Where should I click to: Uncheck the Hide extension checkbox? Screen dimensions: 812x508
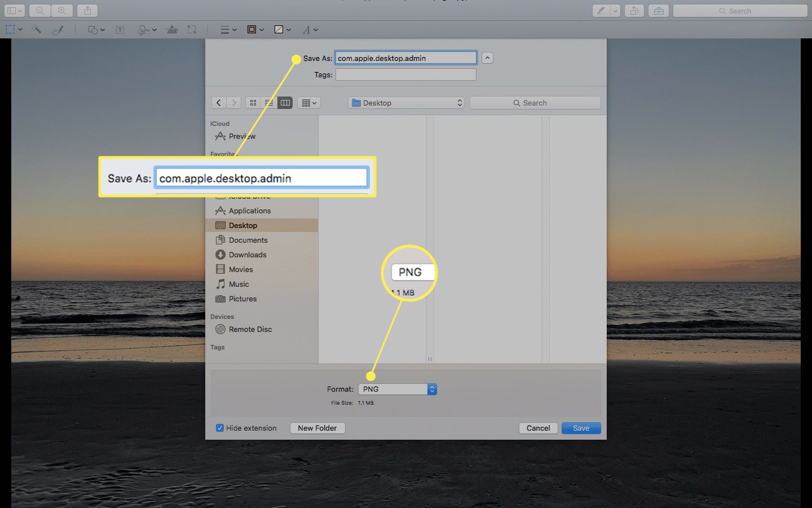point(220,428)
